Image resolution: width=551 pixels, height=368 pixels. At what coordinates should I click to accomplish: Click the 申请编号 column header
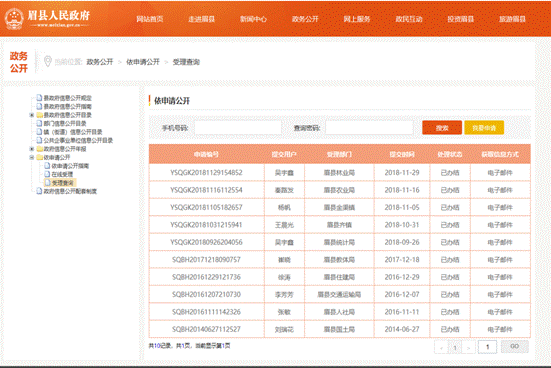pyautogui.click(x=206, y=154)
